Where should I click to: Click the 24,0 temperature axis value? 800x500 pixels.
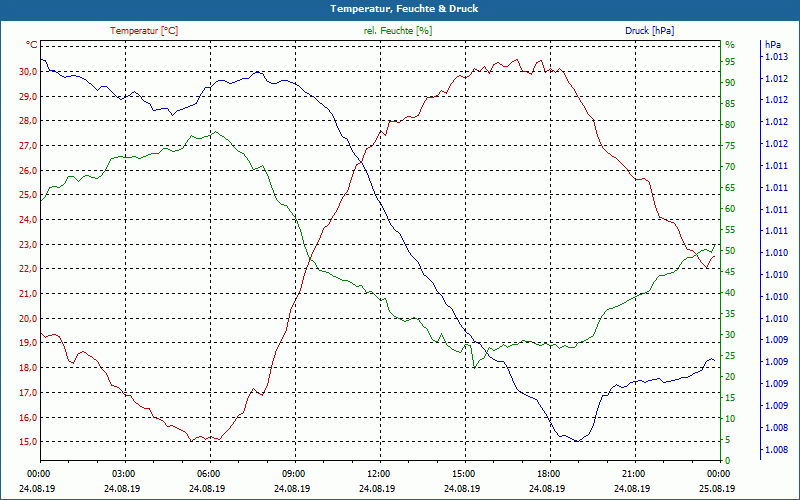click(28, 220)
